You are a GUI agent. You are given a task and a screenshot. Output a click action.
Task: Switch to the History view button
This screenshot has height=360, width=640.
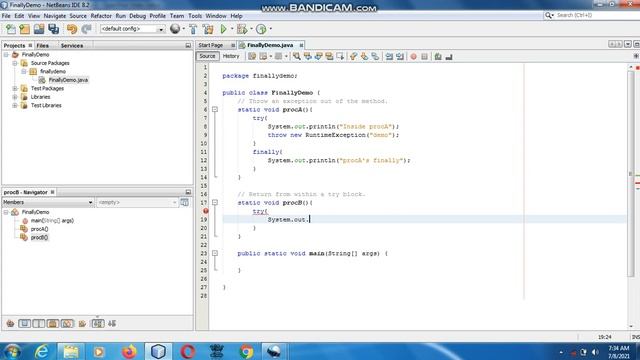click(231, 56)
